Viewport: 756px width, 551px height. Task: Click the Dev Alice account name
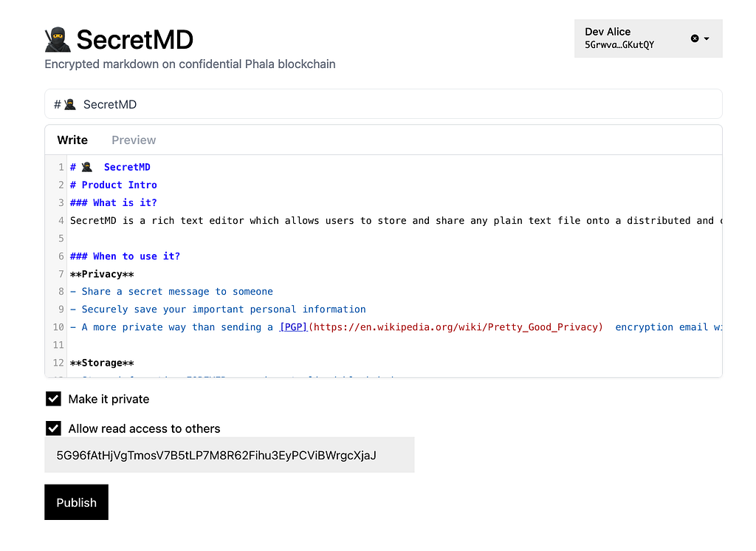(608, 32)
